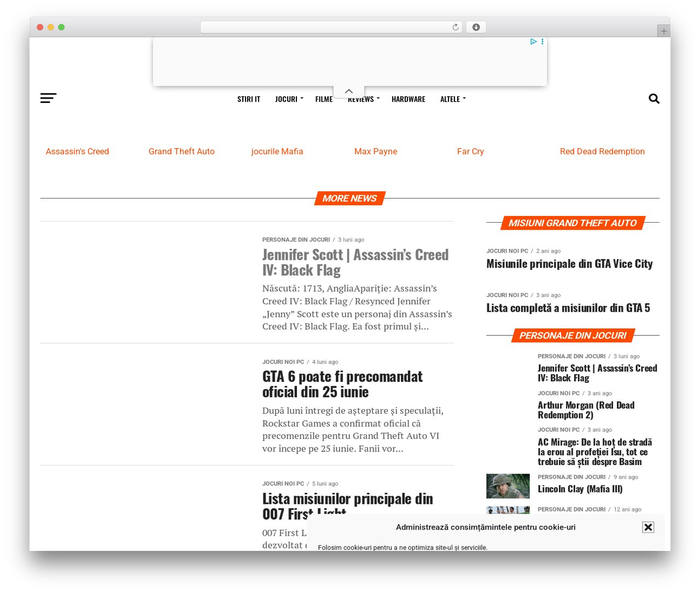Open Arthur Morgan (Red Dead Redemption 2) article
Screen dimensions: 700x593
pos(586,410)
